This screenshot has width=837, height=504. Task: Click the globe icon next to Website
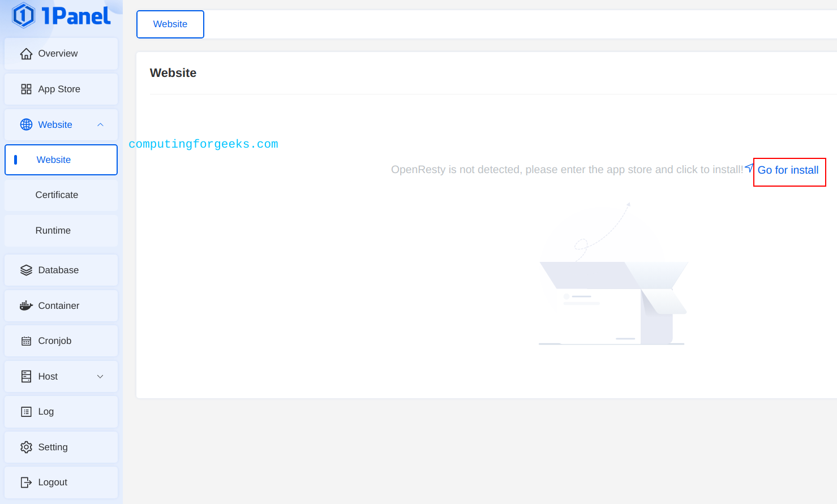pos(26,124)
